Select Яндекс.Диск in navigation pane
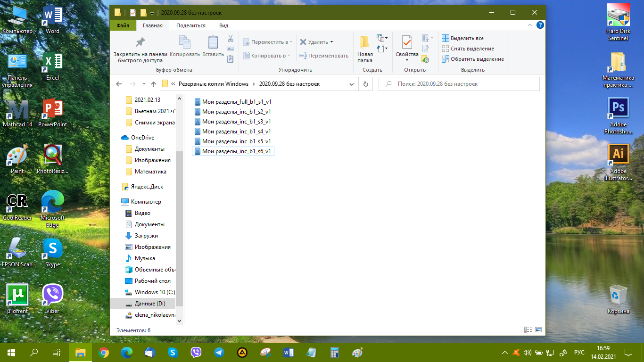The height and width of the screenshot is (362, 644). point(143,187)
